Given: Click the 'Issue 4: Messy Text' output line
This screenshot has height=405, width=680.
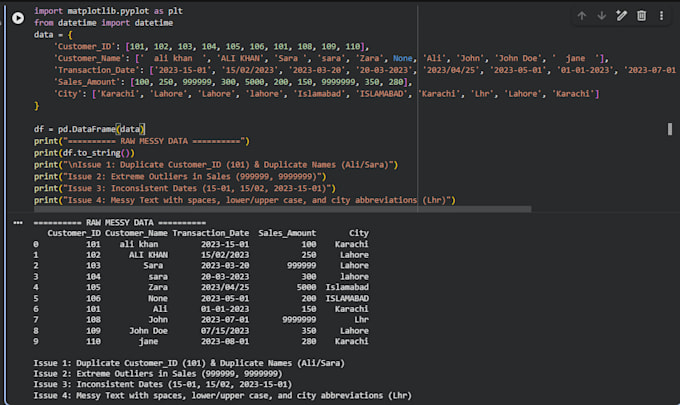Looking at the screenshot, I should 222,395.
